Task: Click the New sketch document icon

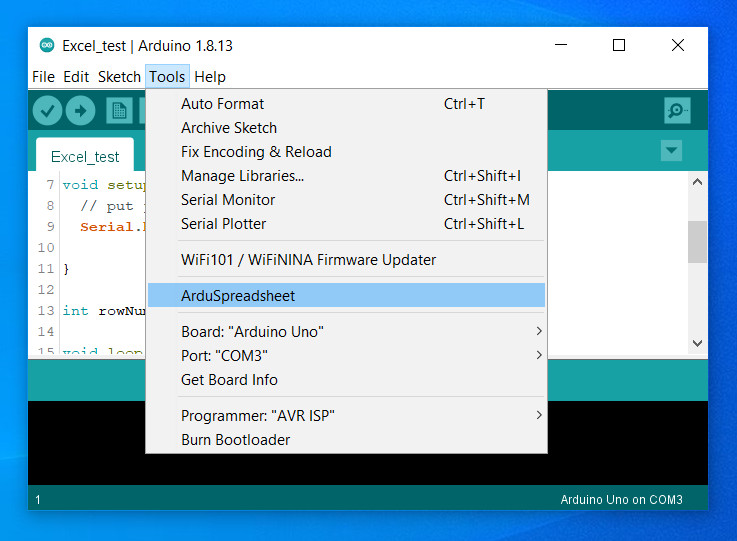Action: click(119, 110)
